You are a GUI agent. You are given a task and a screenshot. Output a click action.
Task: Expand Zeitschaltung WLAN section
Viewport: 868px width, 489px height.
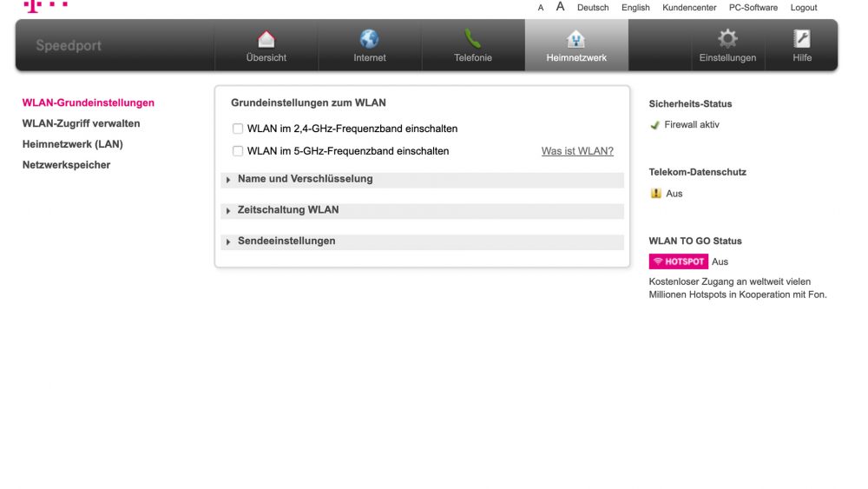point(422,210)
